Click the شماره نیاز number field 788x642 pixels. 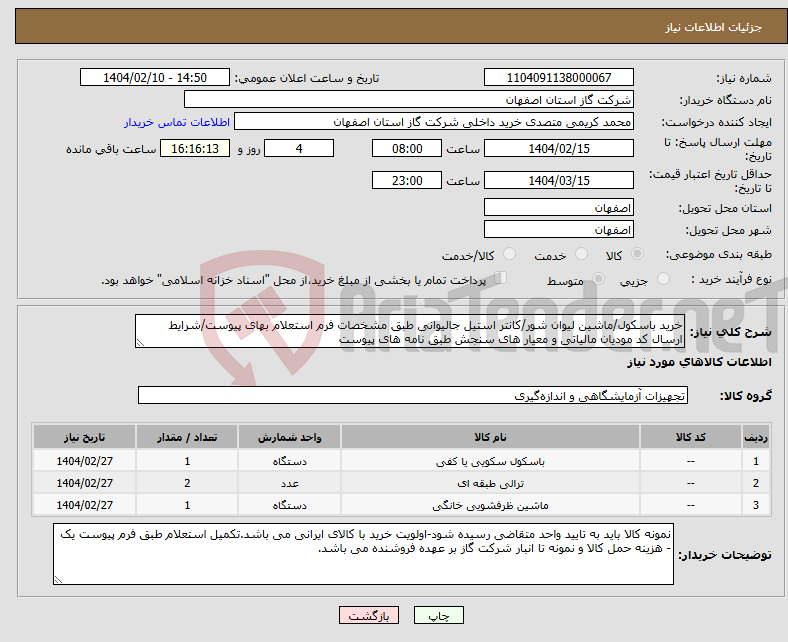[559, 77]
